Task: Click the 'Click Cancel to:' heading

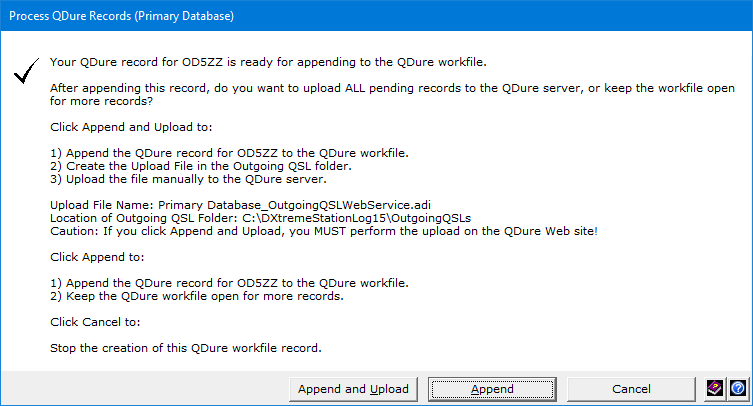Action: (x=96, y=322)
